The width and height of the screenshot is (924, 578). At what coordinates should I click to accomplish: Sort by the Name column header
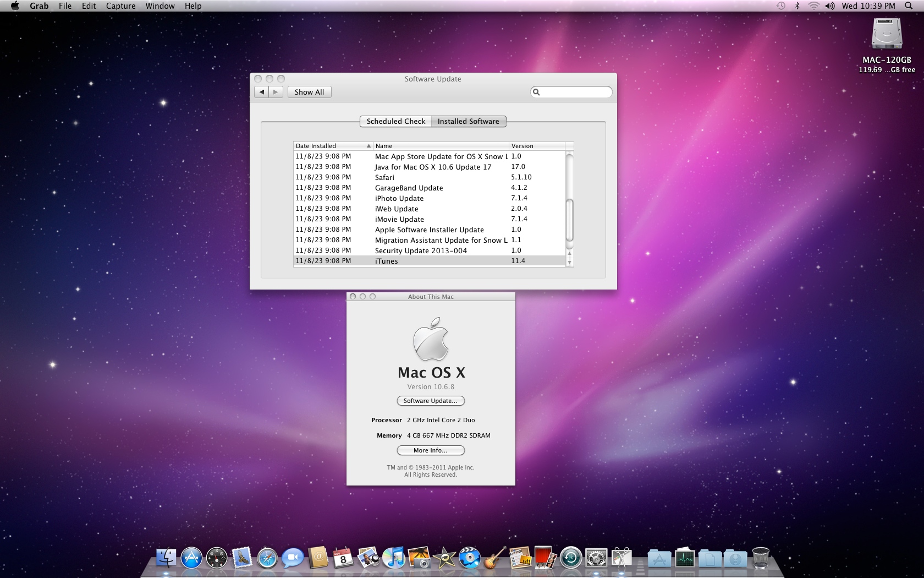pyautogui.click(x=441, y=146)
